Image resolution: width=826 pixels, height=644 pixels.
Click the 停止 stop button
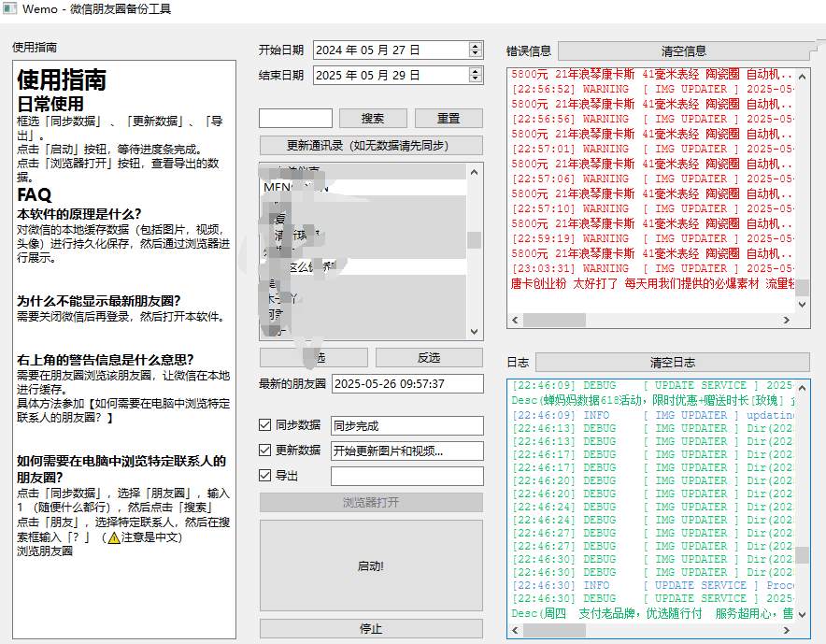pyautogui.click(x=372, y=628)
